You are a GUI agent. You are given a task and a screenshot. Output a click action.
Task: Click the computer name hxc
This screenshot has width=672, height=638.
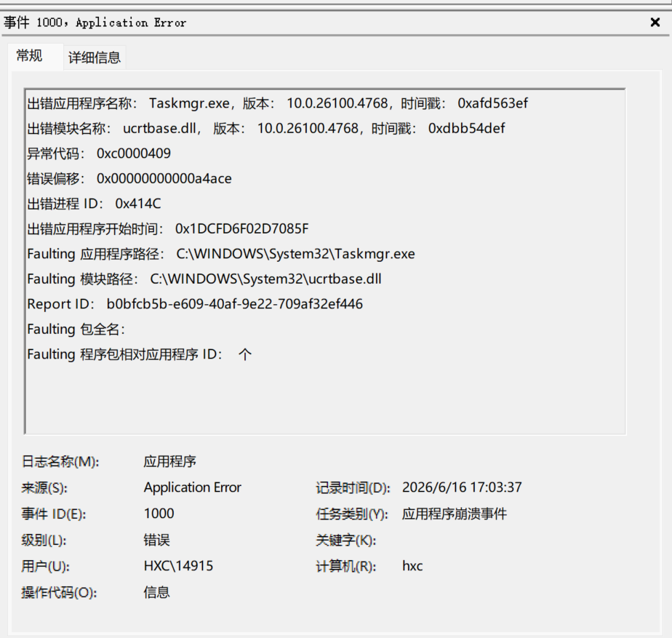[x=412, y=566]
